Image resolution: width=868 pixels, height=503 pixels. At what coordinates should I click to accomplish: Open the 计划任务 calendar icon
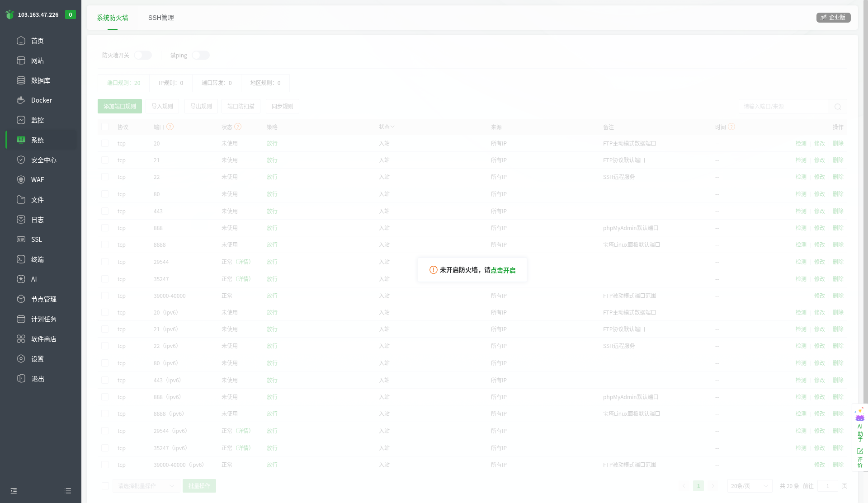tap(21, 319)
